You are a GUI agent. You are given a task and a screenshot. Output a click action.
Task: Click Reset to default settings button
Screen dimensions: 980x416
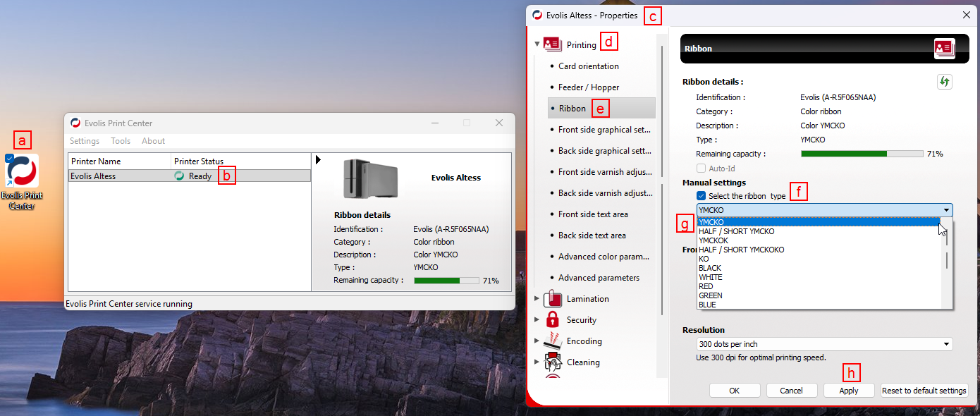(x=924, y=391)
